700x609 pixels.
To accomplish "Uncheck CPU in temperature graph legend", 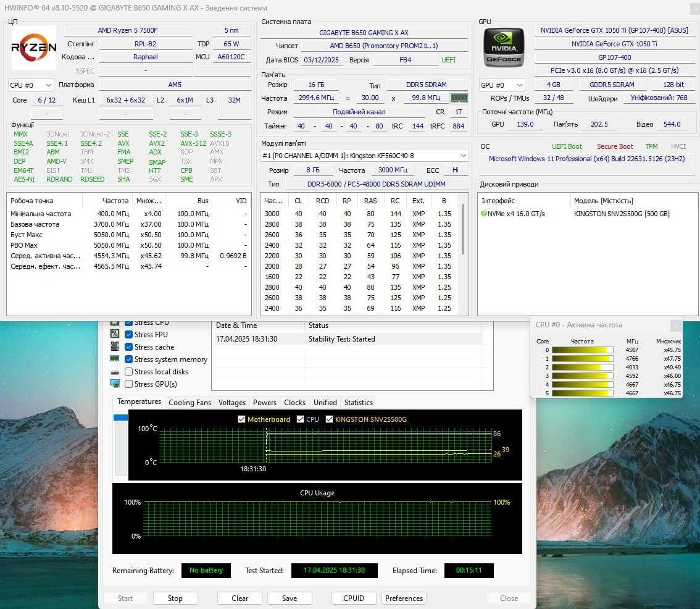I will (300, 419).
